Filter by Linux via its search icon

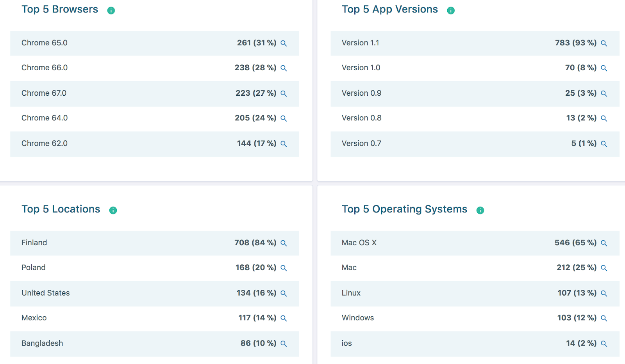click(x=604, y=293)
